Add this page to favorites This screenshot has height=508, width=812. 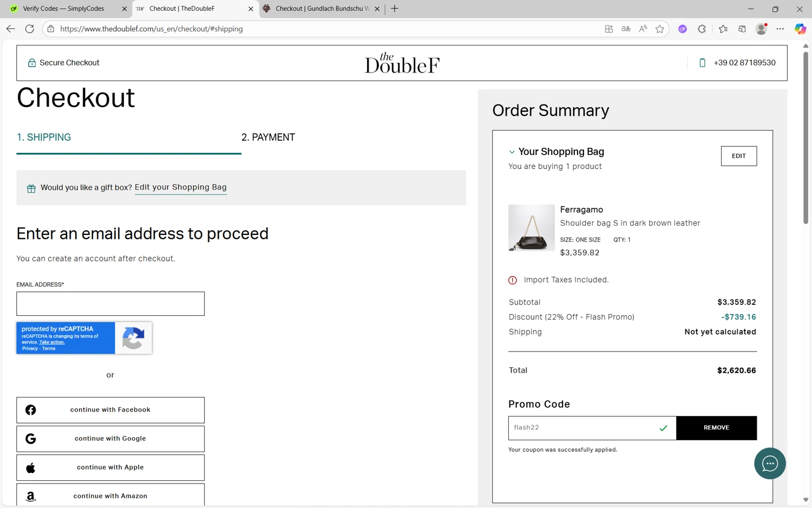[x=659, y=29]
